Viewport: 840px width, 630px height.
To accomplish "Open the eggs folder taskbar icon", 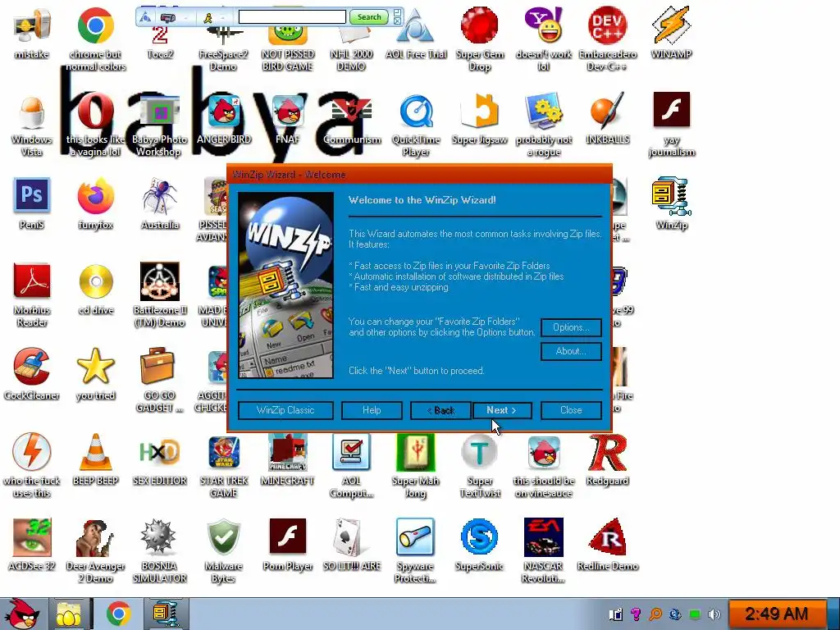I will click(x=69, y=614).
